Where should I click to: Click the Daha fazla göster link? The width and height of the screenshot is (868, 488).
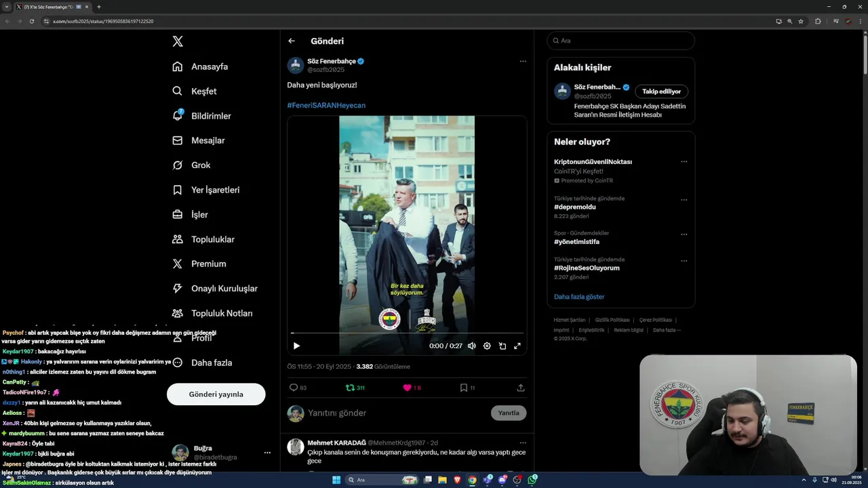click(x=579, y=297)
